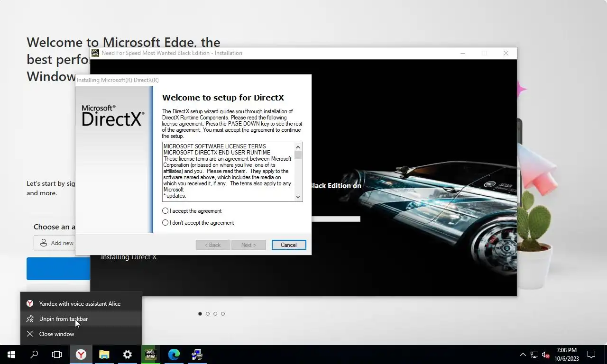The image size is (607, 364).
Task: Click the Cancel button in DirectX setup
Action: [x=289, y=245]
